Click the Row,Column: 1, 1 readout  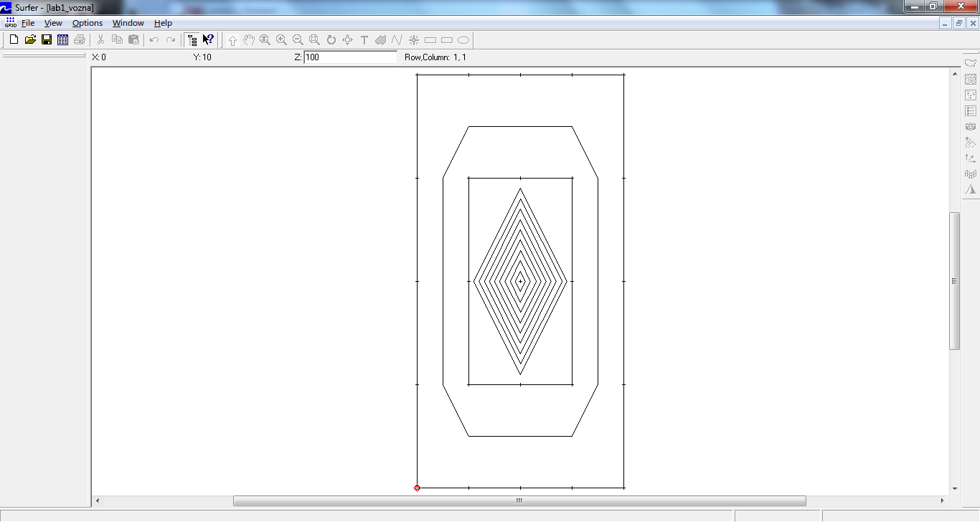point(435,57)
